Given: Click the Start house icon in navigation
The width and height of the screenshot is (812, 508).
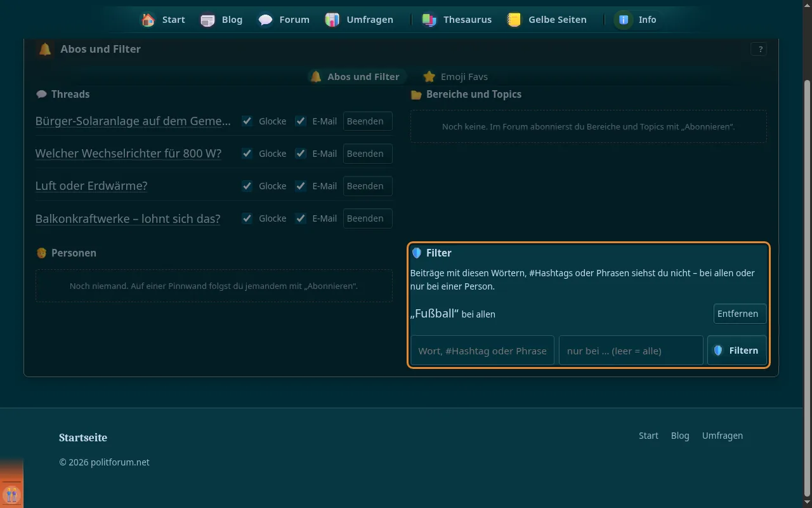Looking at the screenshot, I should (x=148, y=20).
